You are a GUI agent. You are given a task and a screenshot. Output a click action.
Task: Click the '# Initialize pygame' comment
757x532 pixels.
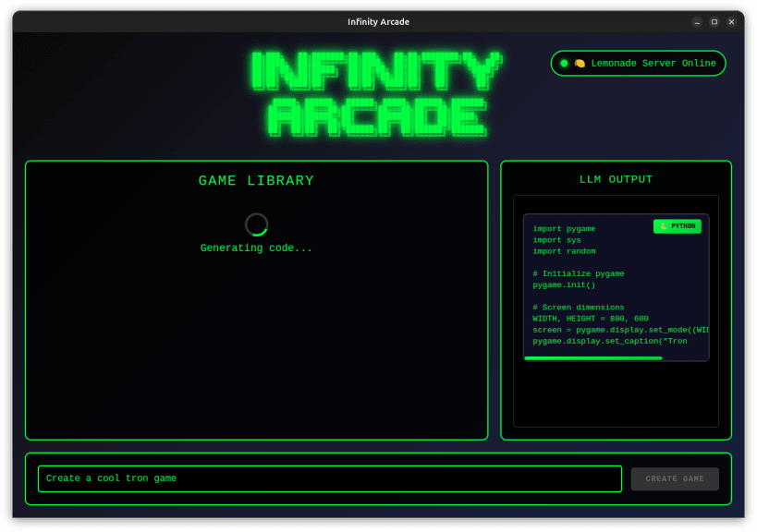pos(579,273)
